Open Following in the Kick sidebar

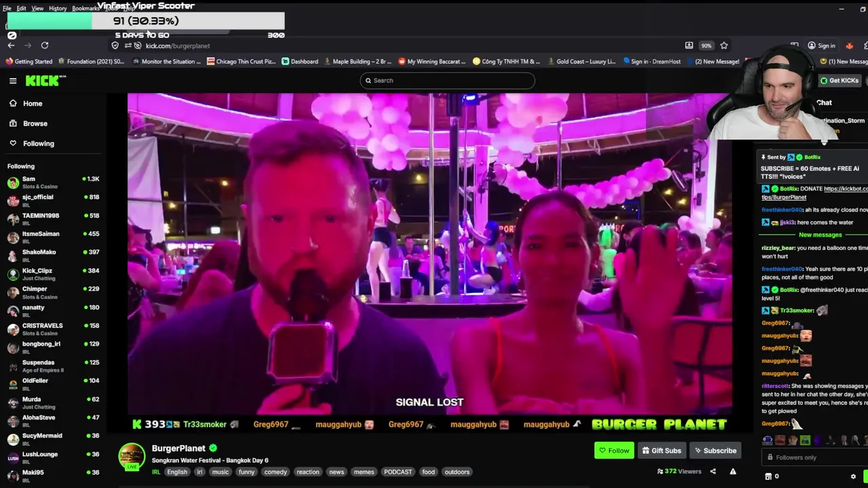(39, 144)
